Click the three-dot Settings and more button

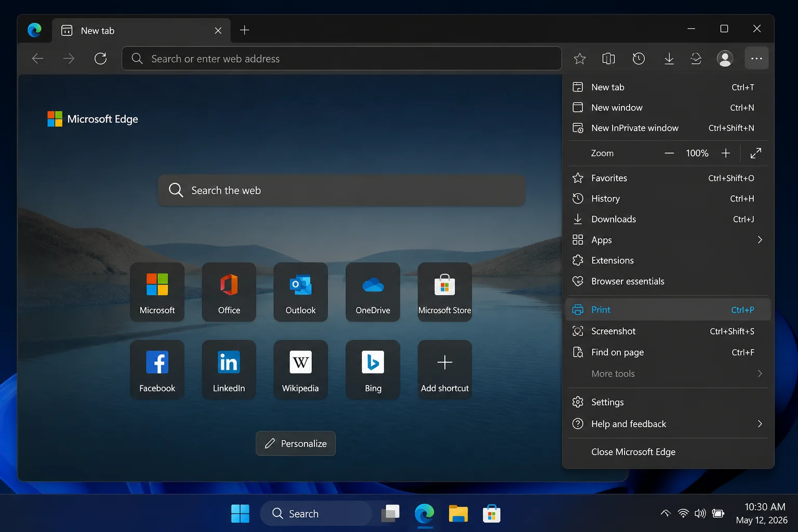point(756,58)
